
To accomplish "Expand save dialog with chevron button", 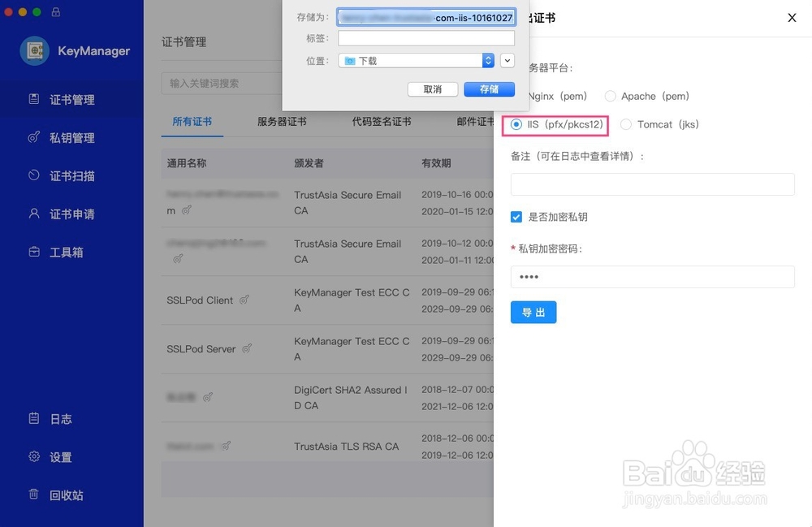I will click(x=508, y=61).
